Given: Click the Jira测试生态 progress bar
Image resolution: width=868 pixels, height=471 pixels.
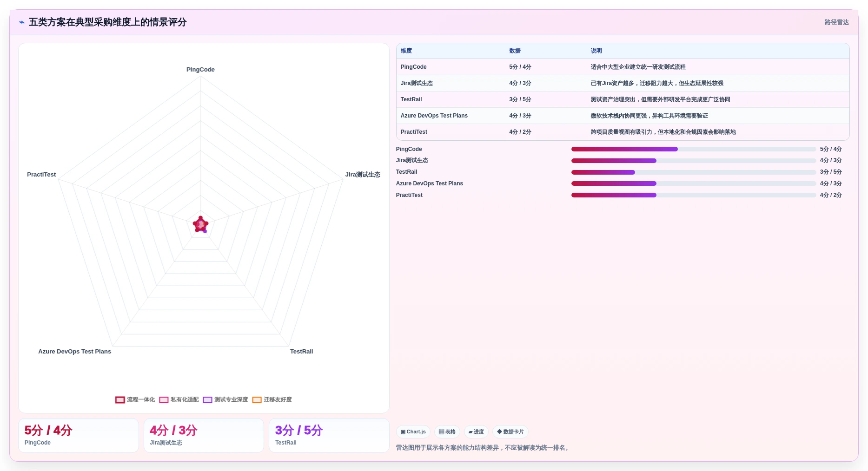Looking at the screenshot, I should click(x=694, y=161).
